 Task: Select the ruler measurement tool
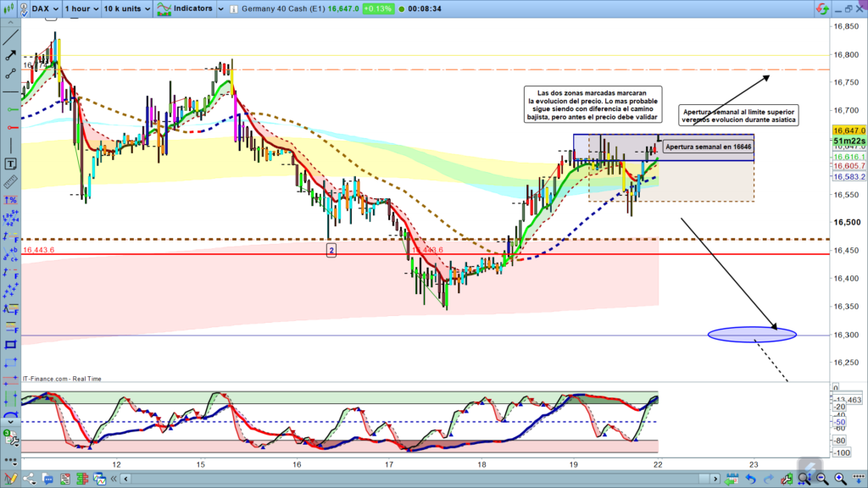tap(11, 181)
